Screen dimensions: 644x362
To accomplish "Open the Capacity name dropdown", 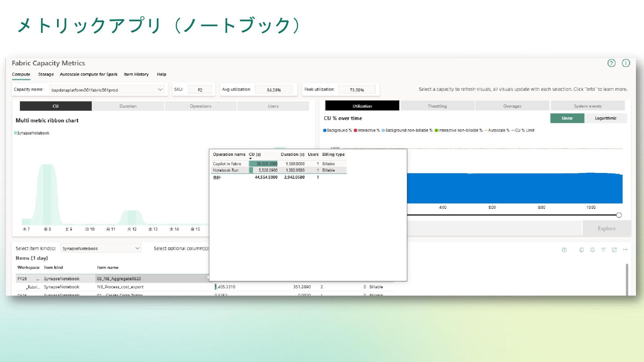I will click(107, 89).
